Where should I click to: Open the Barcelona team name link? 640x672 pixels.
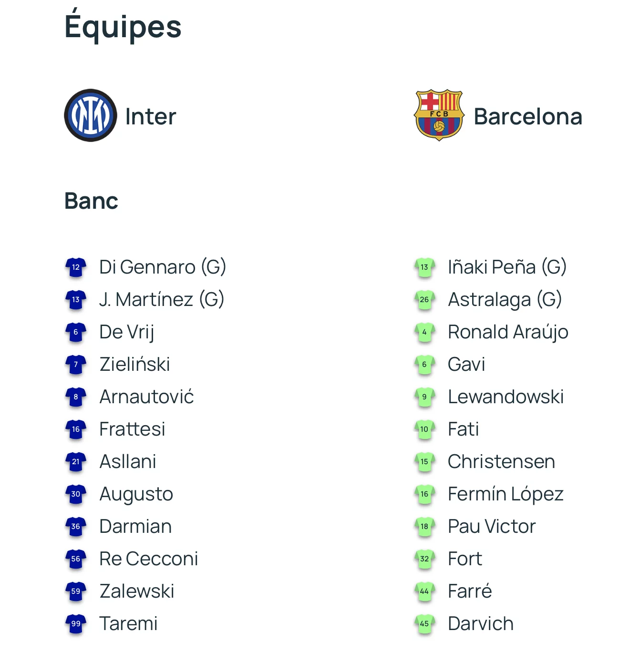528,117
